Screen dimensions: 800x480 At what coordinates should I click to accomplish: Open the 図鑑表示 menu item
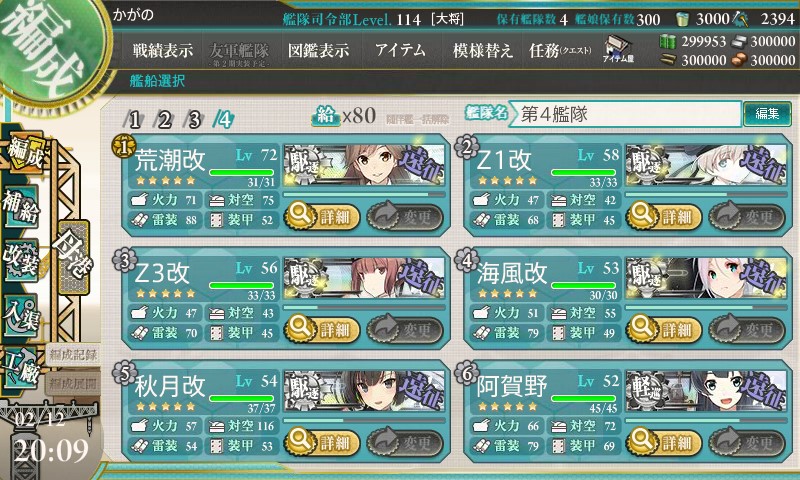318,50
